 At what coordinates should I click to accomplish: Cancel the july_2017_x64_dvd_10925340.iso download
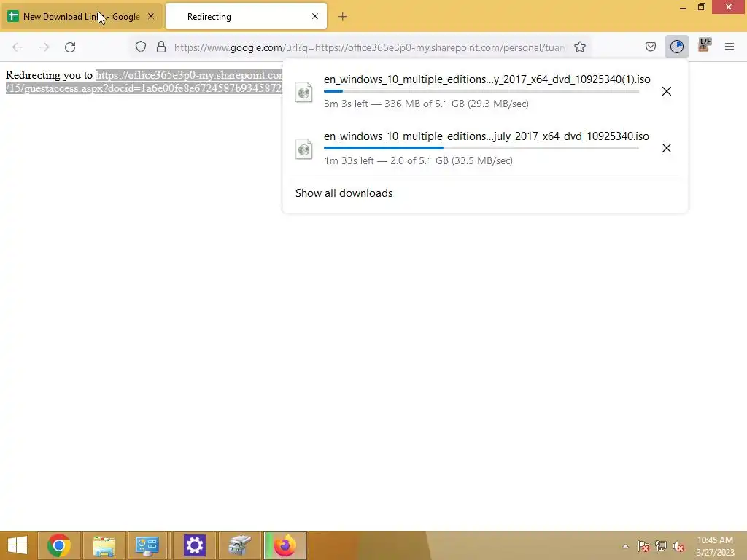point(667,148)
